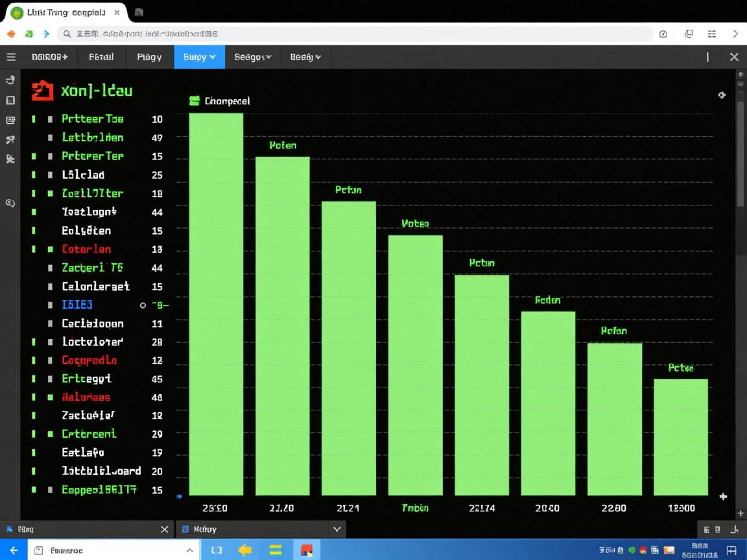
Task: Click the settings icon at chart's top right
Action: 722,95
